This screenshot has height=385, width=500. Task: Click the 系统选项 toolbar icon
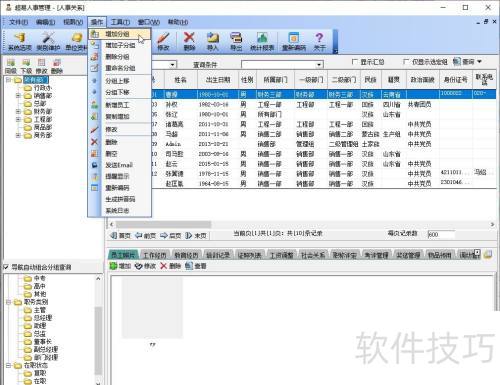(x=20, y=42)
